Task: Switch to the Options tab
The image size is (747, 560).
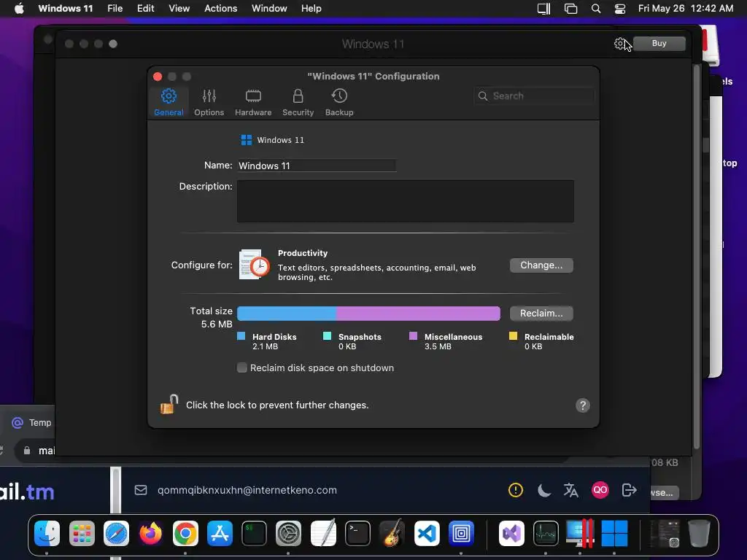Action: point(209,102)
